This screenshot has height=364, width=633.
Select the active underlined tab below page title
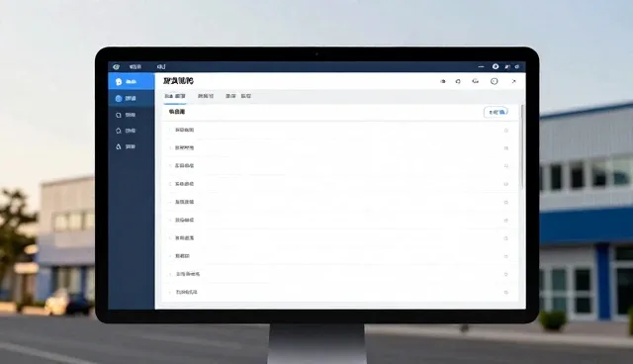(175, 96)
